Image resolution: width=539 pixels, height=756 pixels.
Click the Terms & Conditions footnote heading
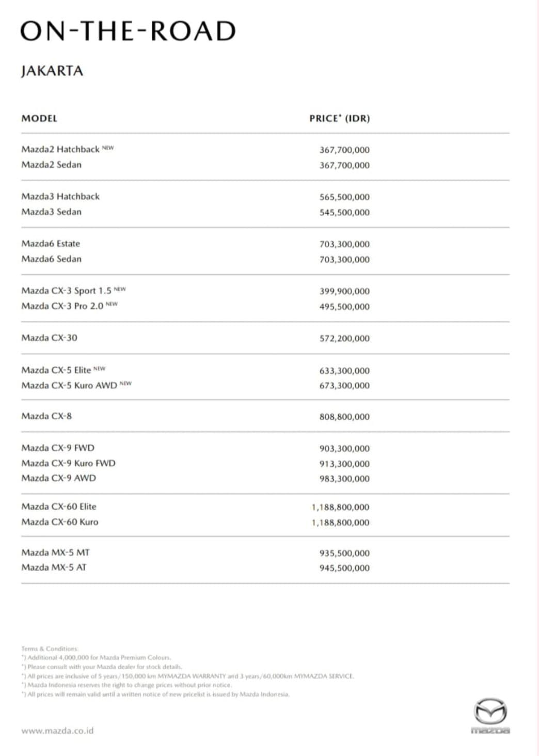(x=50, y=649)
